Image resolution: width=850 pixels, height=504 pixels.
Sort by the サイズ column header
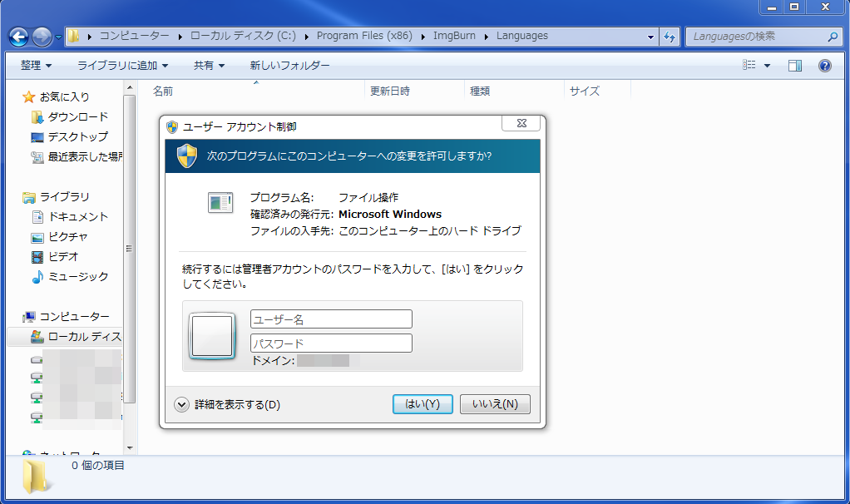[x=585, y=91]
